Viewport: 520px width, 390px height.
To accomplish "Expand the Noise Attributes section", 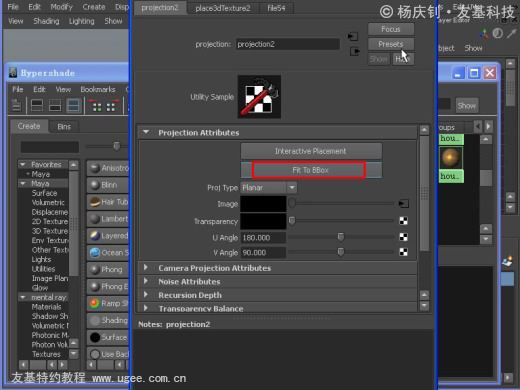I will 146,281.
